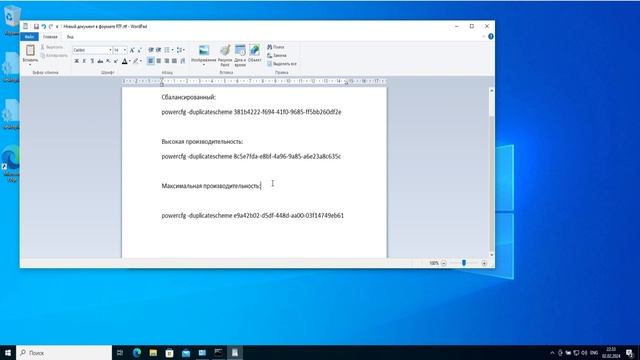Apply the text highlight marker
Screen dimensions: 640x360
136,61
